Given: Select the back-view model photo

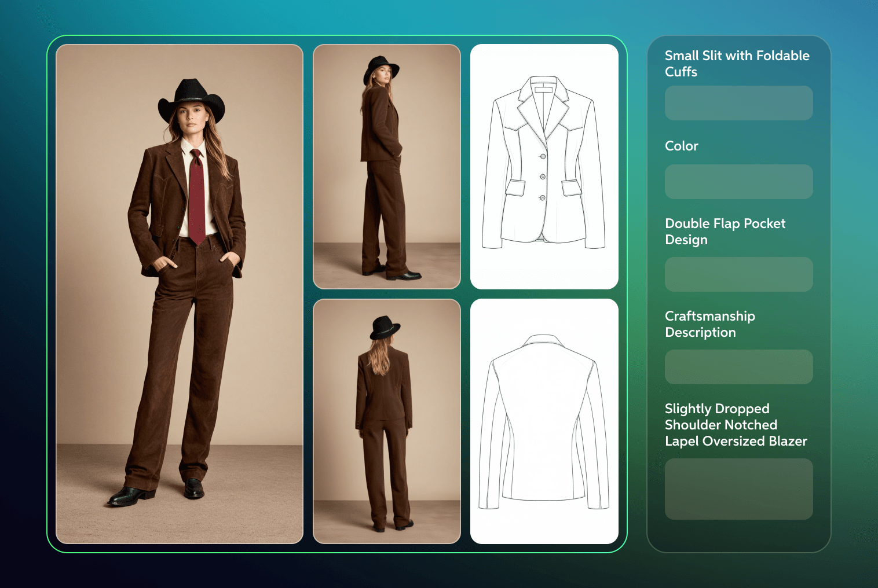Looking at the screenshot, I should pyautogui.click(x=387, y=421).
